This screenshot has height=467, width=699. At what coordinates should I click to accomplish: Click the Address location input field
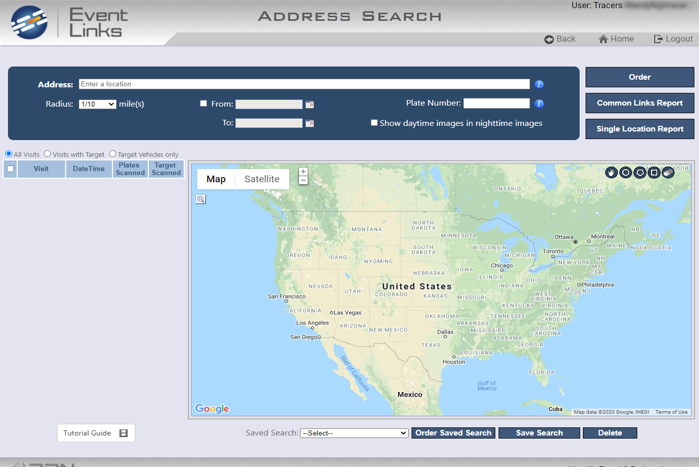(x=304, y=85)
